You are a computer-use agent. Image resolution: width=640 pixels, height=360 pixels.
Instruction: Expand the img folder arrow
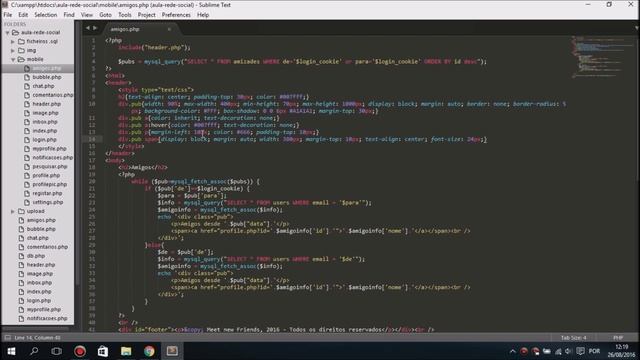pos(13,50)
